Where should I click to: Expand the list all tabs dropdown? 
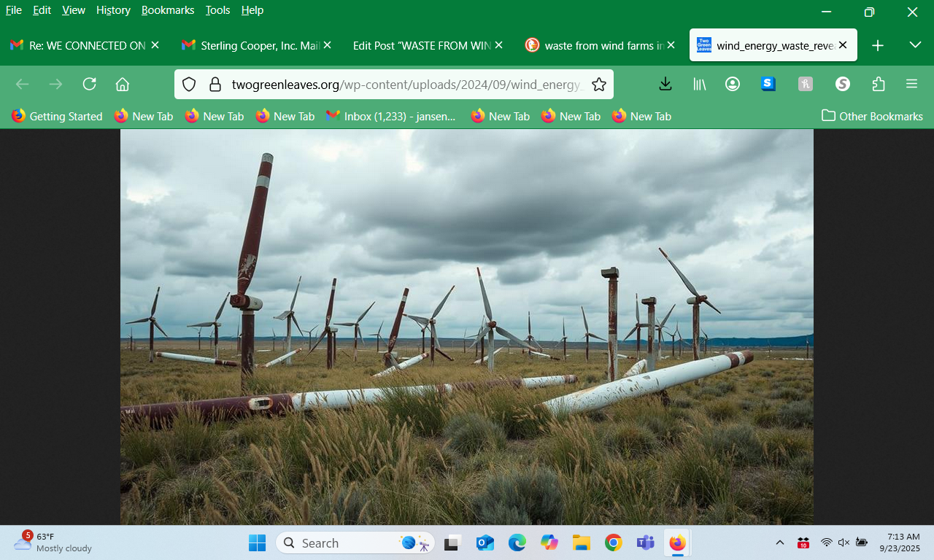click(x=915, y=45)
